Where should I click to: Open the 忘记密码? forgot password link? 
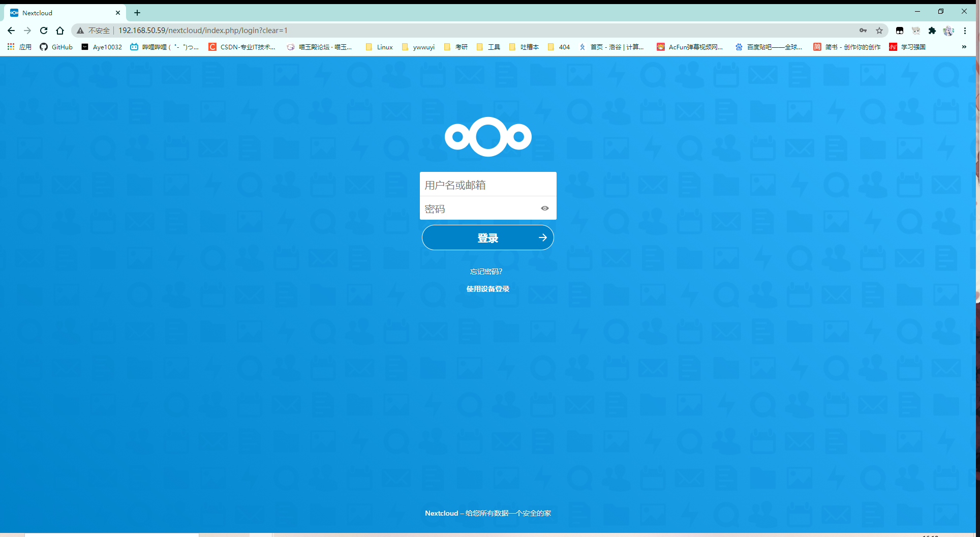click(486, 272)
